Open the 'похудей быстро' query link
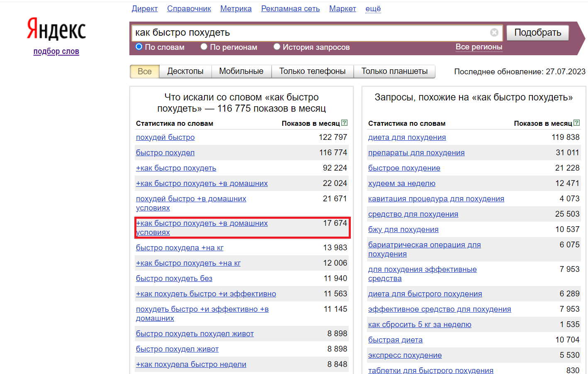 [x=165, y=137]
